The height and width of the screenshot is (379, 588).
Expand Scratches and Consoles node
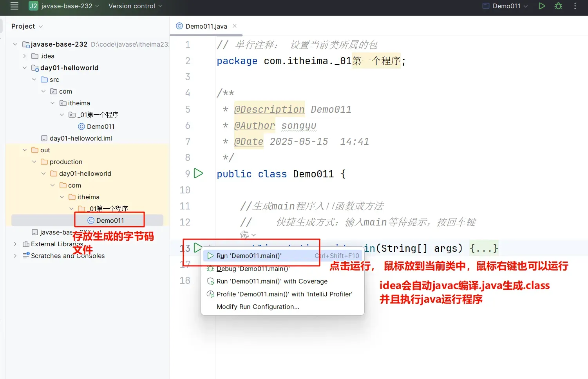pyautogui.click(x=15, y=256)
